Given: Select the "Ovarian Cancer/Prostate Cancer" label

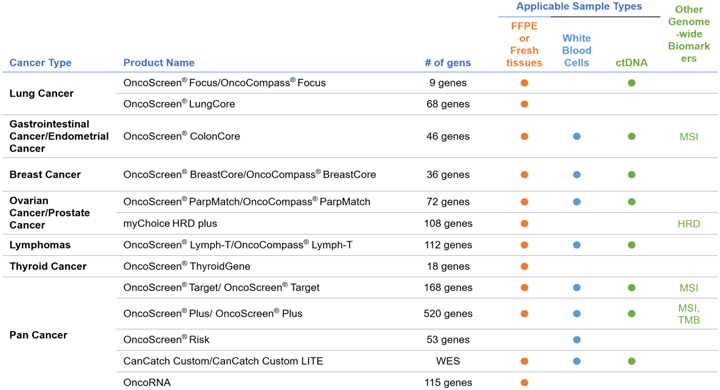Looking at the screenshot, I should click(x=50, y=213).
